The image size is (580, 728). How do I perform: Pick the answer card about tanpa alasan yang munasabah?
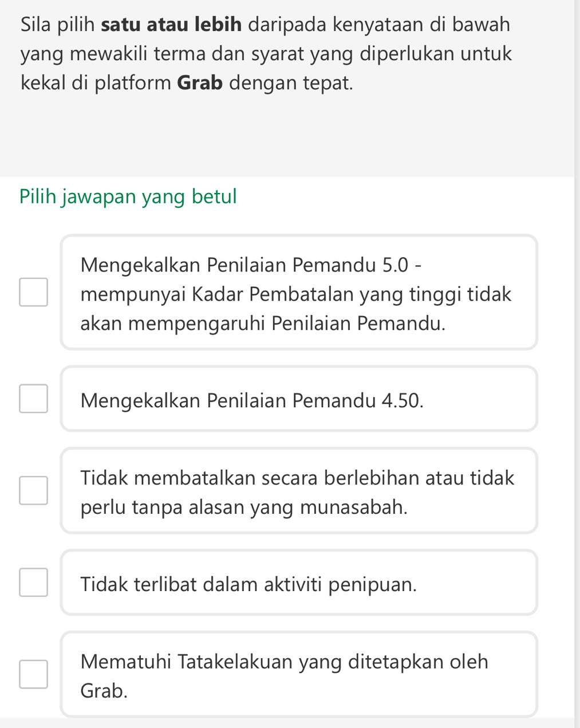[x=299, y=491]
